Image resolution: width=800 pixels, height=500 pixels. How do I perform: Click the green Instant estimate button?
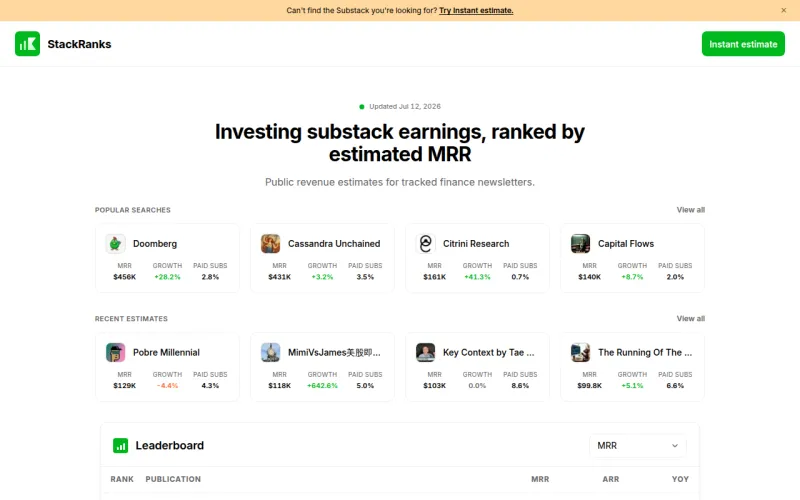[x=743, y=44]
